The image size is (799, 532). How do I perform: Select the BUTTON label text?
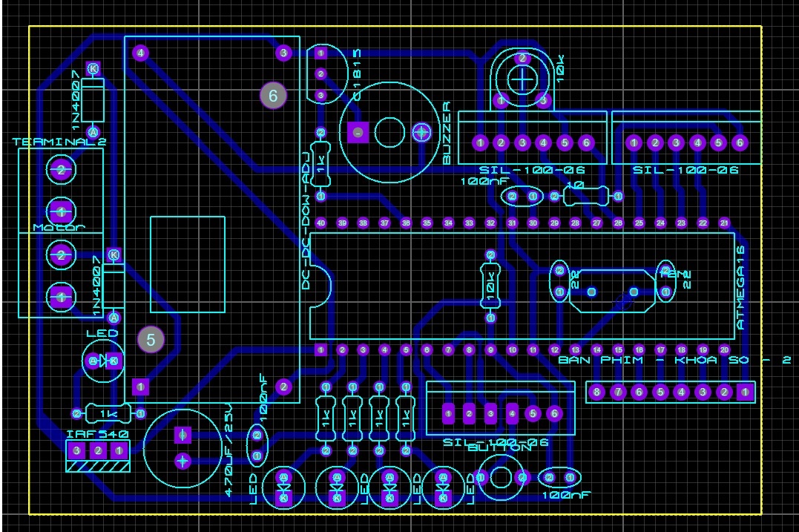(499, 447)
